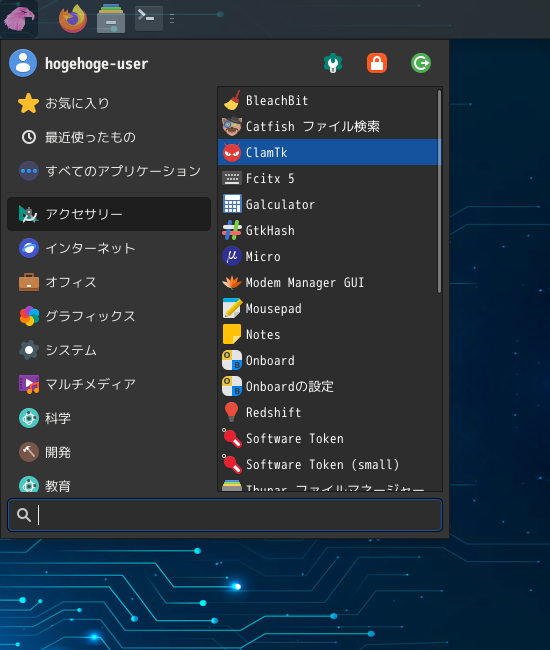Launch Notes entry
The image size is (550, 650).
(x=327, y=334)
